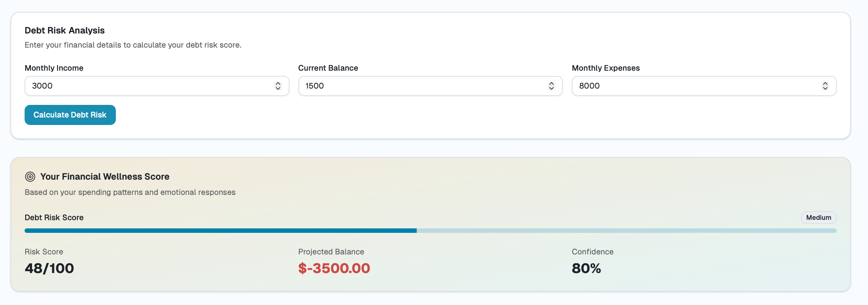Screen dimensions: 868x305
Task: Click the $-3500.00 projected balance value
Action: pyautogui.click(x=334, y=268)
